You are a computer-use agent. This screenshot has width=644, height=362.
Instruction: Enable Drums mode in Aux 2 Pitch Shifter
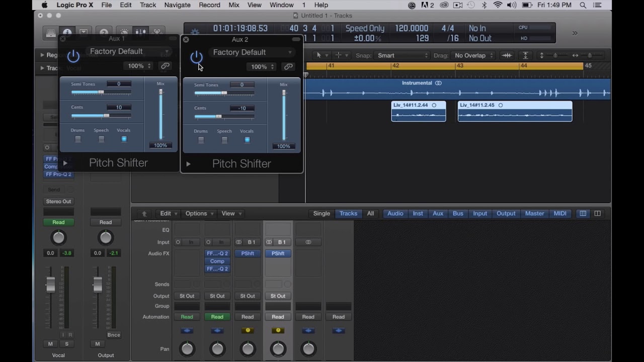(201, 140)
